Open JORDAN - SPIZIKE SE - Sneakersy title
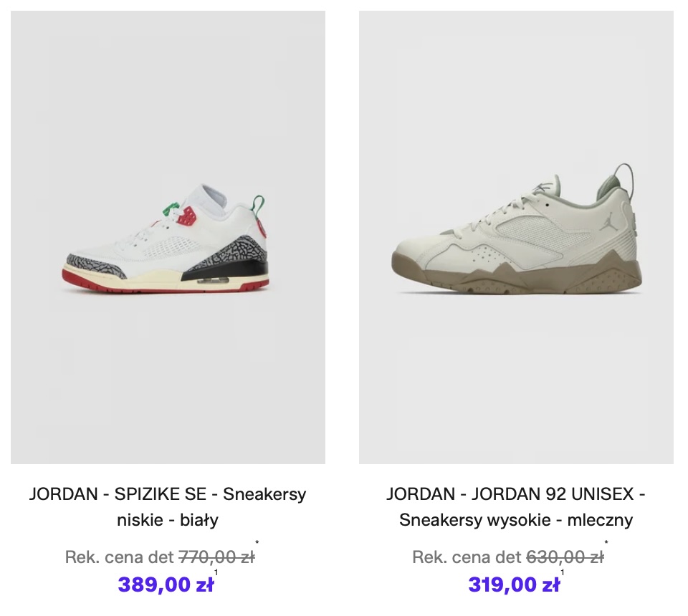This screenshot has width=688, height=616. [x=168, y=494]
